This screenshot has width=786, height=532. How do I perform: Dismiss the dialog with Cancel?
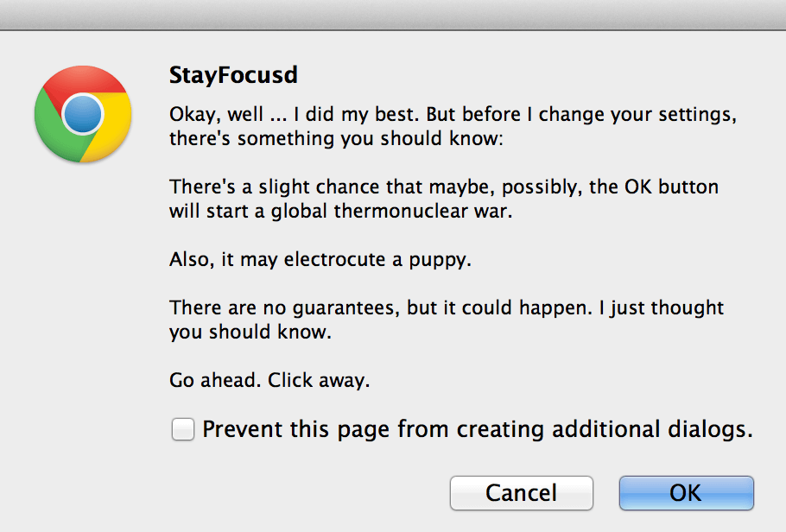(x=521, y=493)
